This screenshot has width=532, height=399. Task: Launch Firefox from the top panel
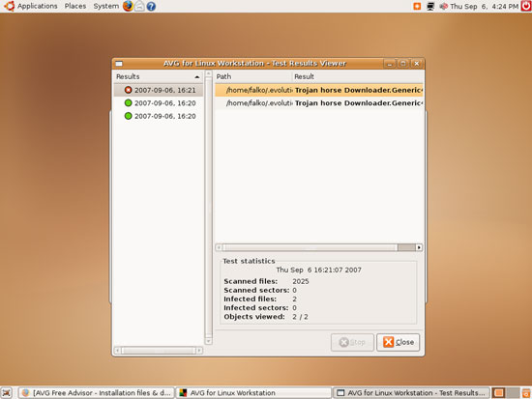[128, 6]
